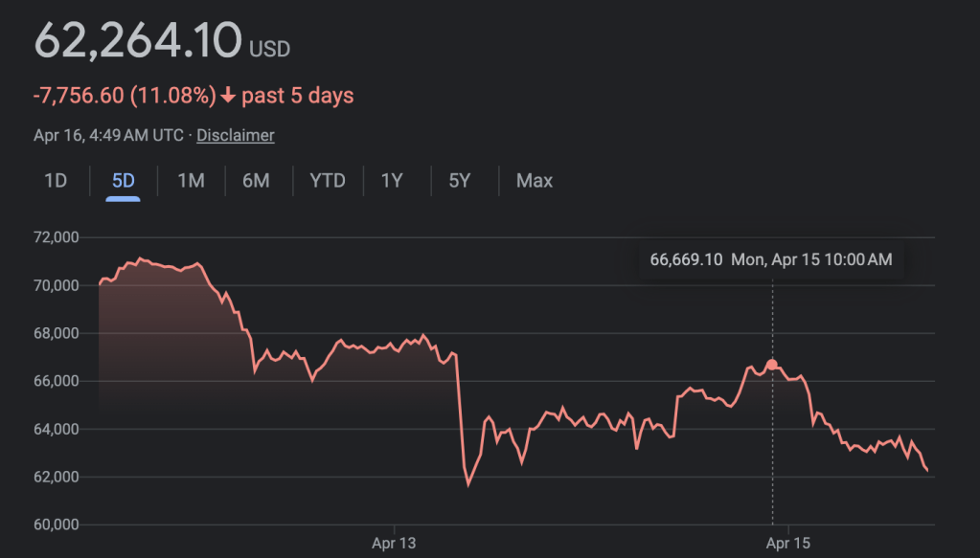980x558 pixels.
Task: Click the red down arrow icon
Action: tap(228, 96)
